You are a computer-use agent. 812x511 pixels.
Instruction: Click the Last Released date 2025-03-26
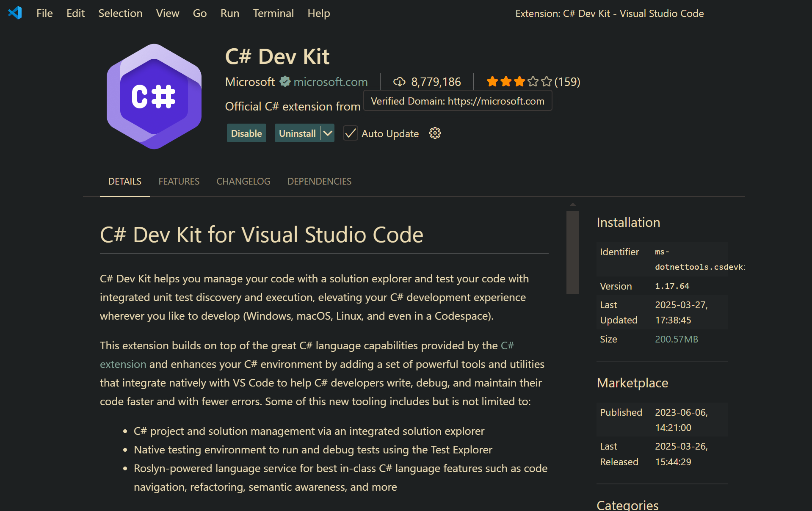(x=681, y=454)
